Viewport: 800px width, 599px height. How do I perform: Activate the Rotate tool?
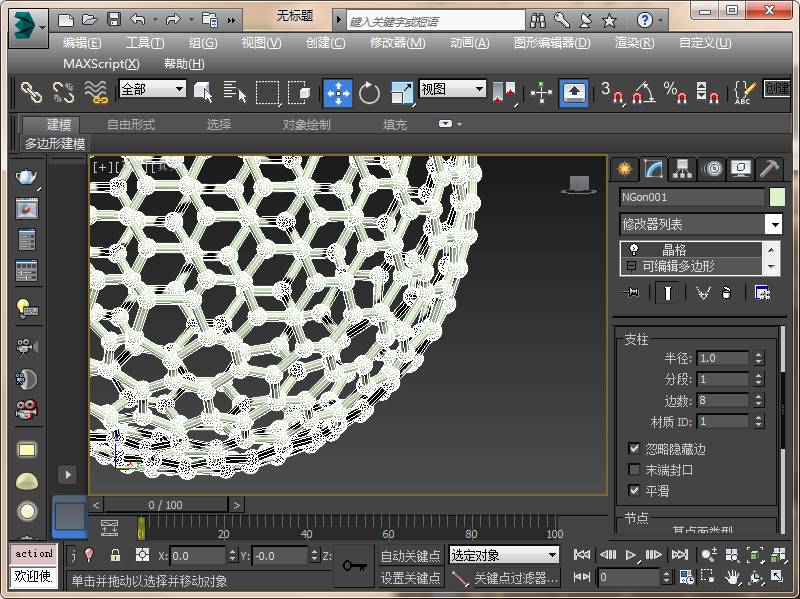click(369, 93)
